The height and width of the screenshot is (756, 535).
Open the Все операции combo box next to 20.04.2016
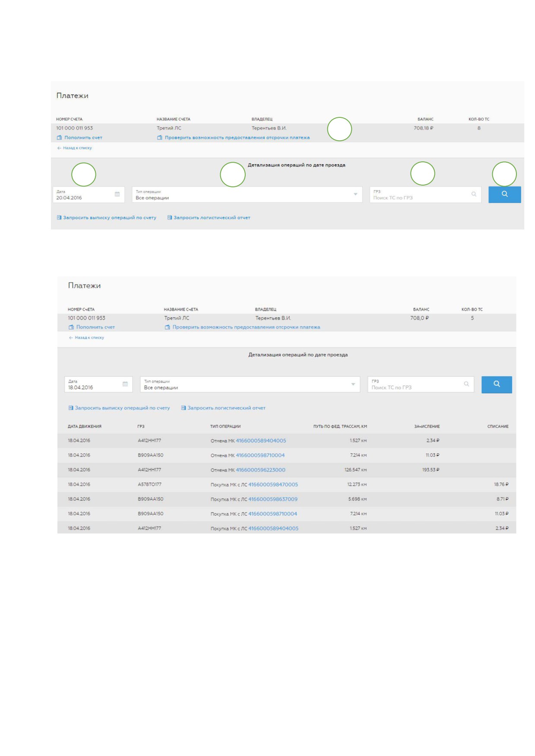pyautogui.click(x=247, y=195)
